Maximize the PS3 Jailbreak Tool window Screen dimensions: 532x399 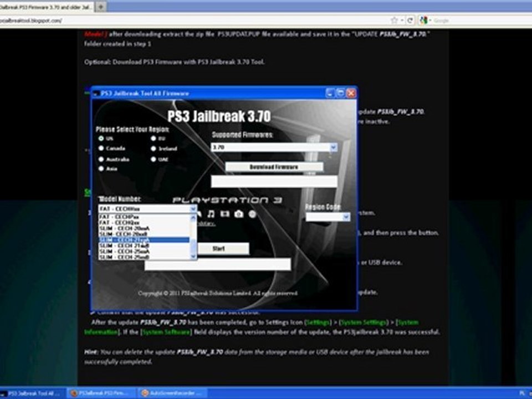pyautogui.click(x=340, y=93)
